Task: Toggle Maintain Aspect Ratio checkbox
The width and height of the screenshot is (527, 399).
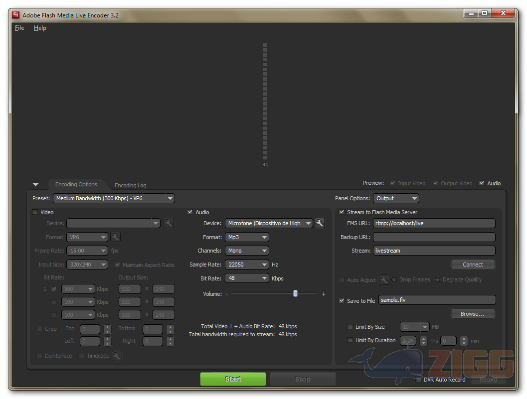Action: (x=117, y=265)
